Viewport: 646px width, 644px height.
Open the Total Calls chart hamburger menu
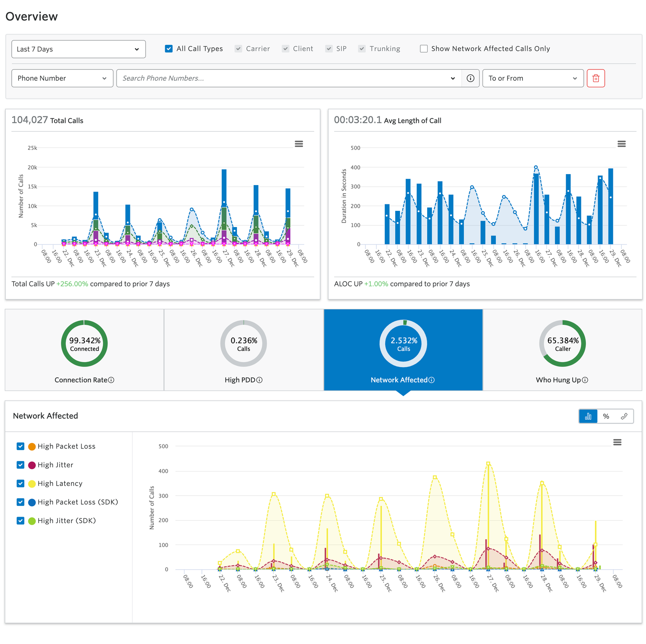click(299, 144)
